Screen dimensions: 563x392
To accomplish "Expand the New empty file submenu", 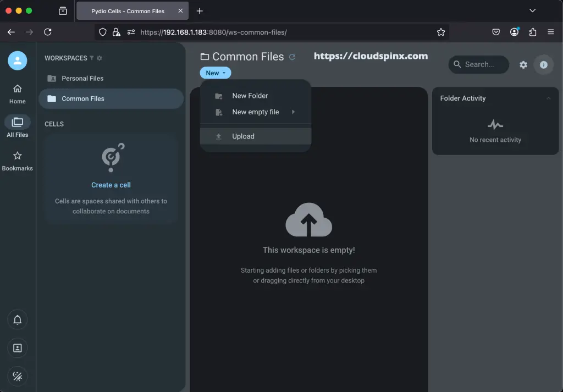I will pos(255,112).
